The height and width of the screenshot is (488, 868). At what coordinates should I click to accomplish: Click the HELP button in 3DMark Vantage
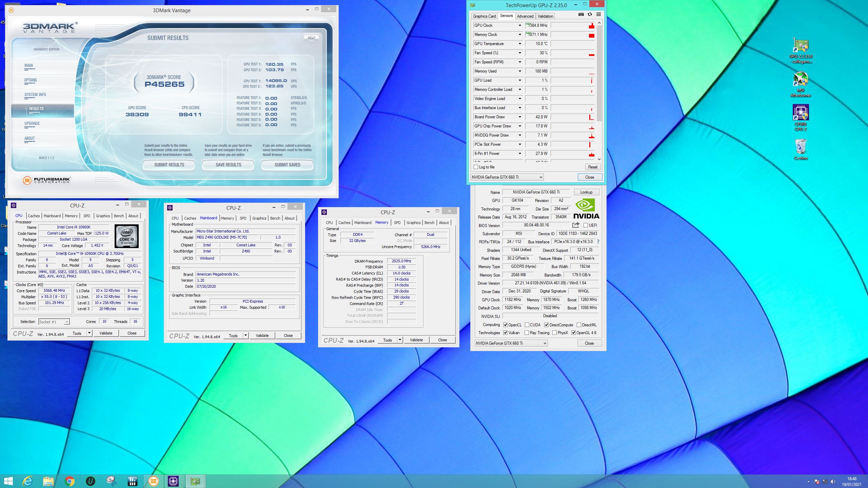(x=311, y=38)
